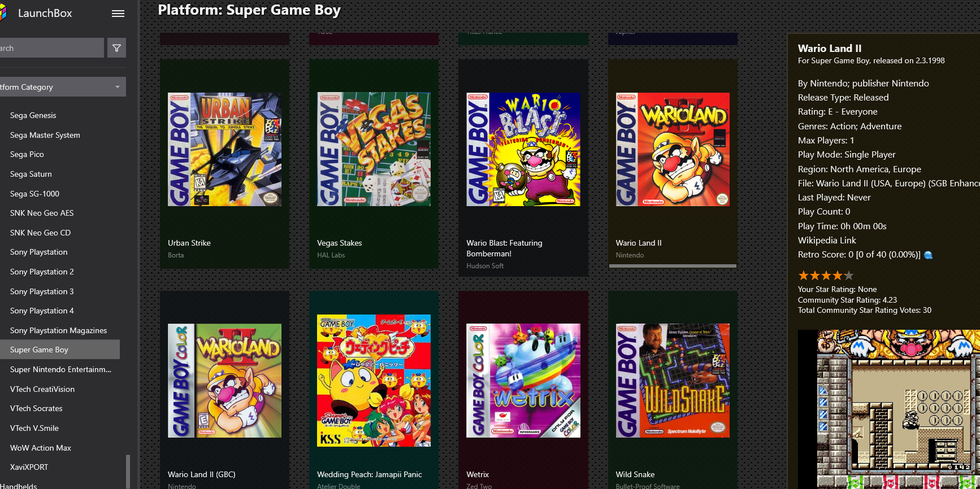
Task: Select Vegas Stakes box art
Action: pos(374,149)
